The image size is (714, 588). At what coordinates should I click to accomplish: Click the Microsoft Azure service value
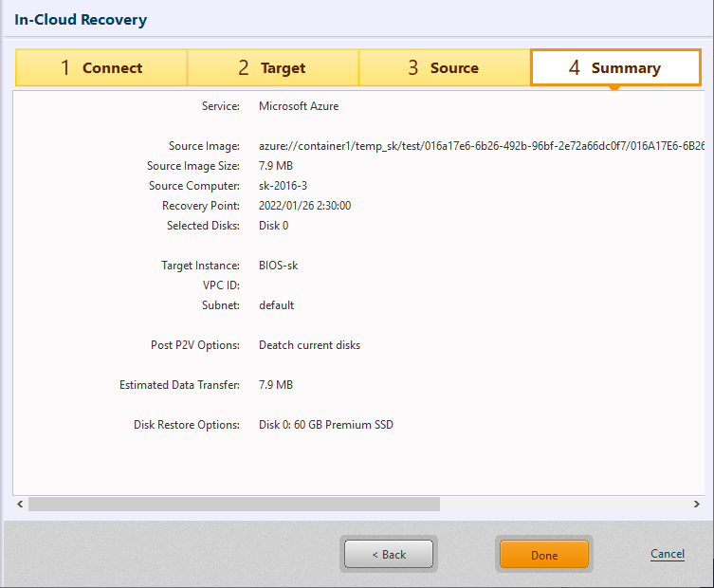299,106
